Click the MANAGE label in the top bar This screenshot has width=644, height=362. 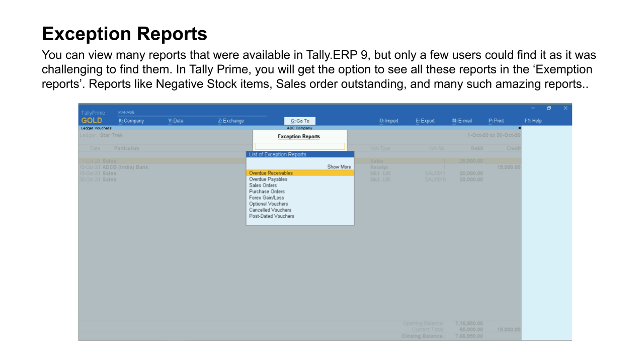click(126, 112)
